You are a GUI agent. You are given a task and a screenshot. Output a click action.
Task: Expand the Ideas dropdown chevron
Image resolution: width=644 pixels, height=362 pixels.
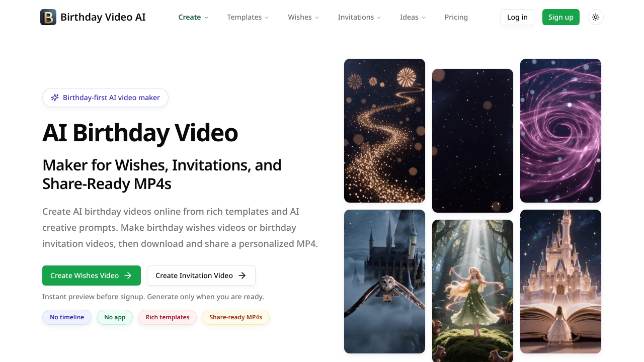pyautogui.click(x=424, y=18)
